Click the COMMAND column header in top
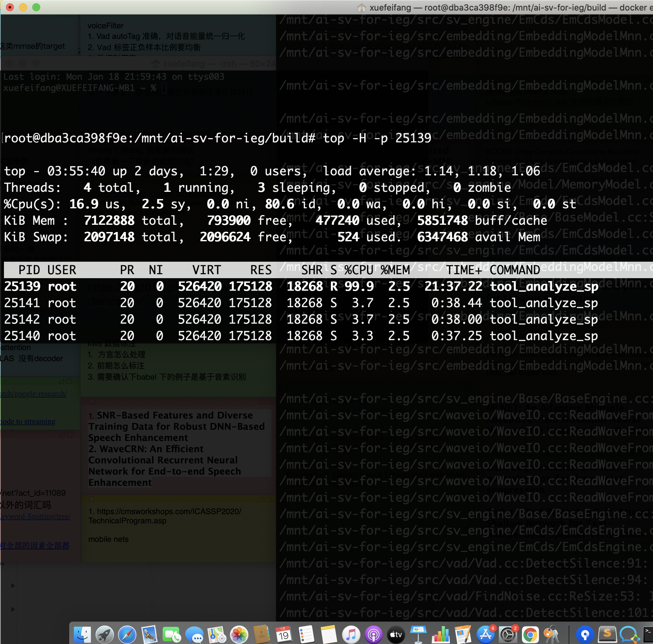 [x=514, y=270]
